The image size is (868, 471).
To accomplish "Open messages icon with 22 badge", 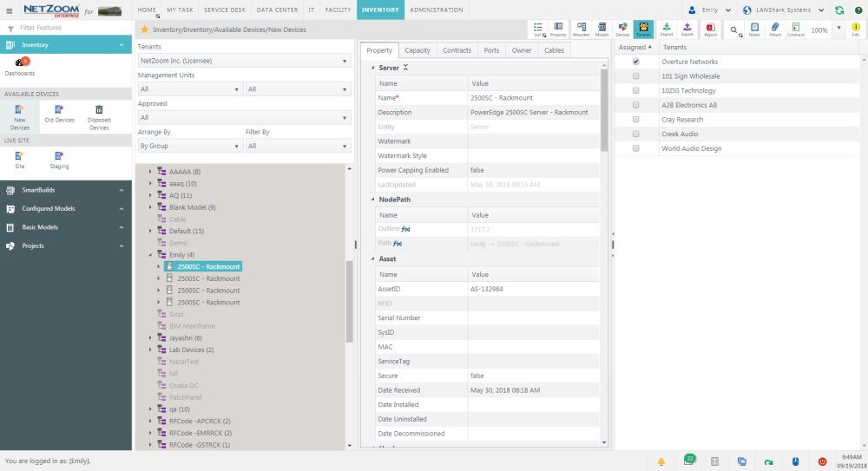I will (x=688, y=460).
